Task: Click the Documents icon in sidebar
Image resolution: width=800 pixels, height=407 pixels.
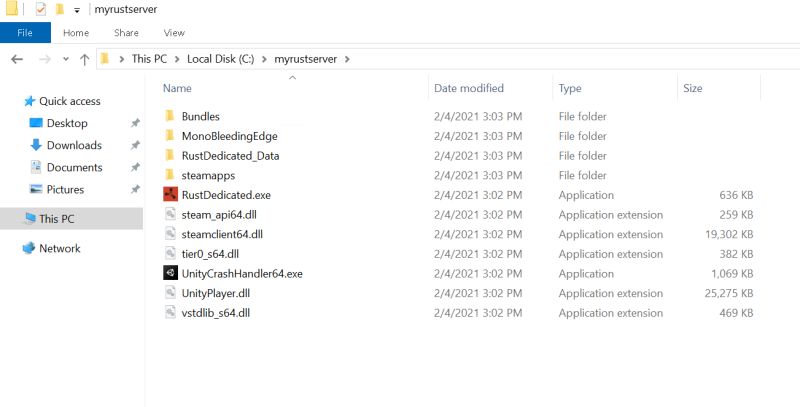Action: [36, 167]
